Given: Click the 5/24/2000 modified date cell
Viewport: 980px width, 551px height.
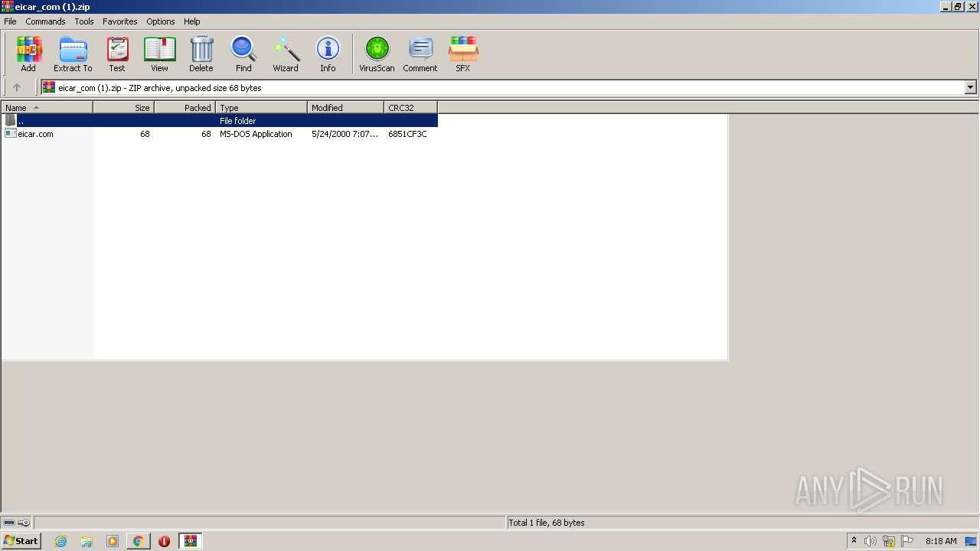Looking at the screenshot, I should [345, 134].
